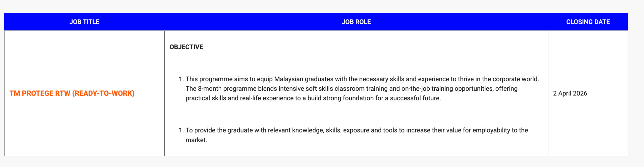Click the CLOSING DATE column header

tap(588, 22)
